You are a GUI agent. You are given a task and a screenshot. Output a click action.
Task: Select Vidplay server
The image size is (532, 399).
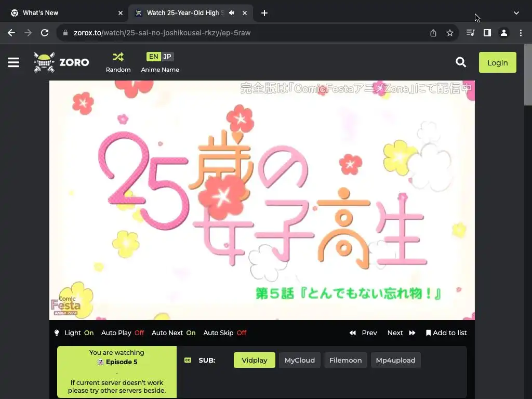pos(255,361)
